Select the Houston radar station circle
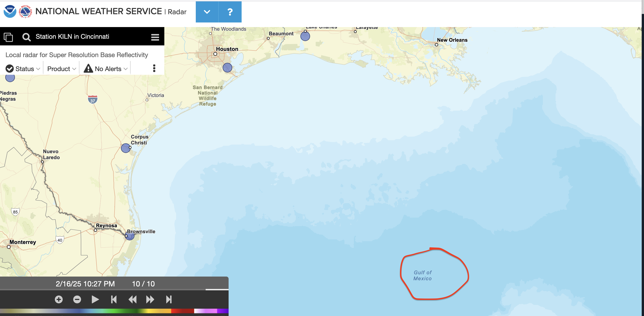This screenshot has width=644, height=316. [x=227, y=67]
